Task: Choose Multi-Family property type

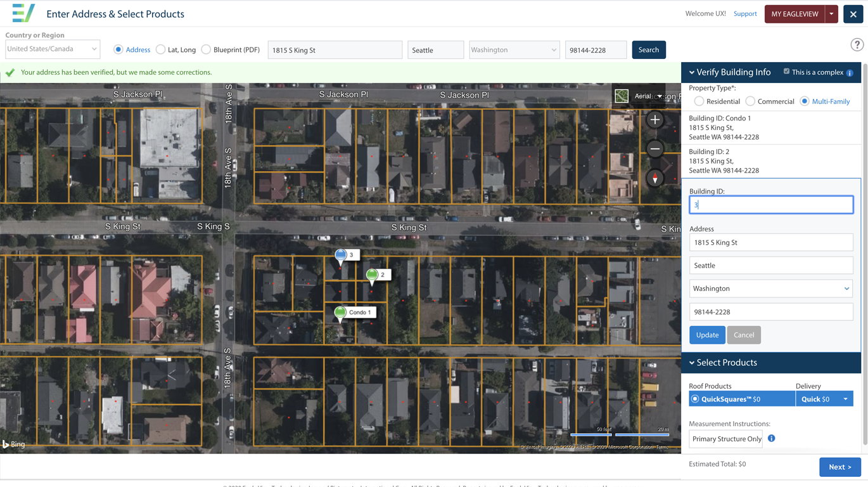Action: point(805,101)
